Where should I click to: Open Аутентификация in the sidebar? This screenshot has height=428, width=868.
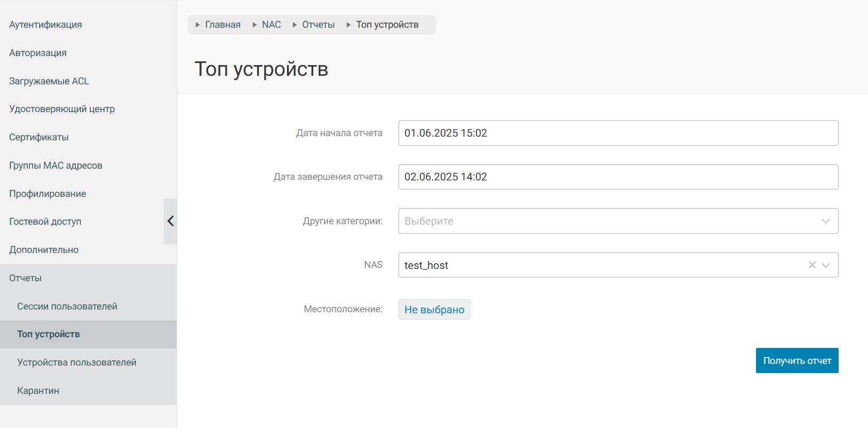(x=45, y=25)
